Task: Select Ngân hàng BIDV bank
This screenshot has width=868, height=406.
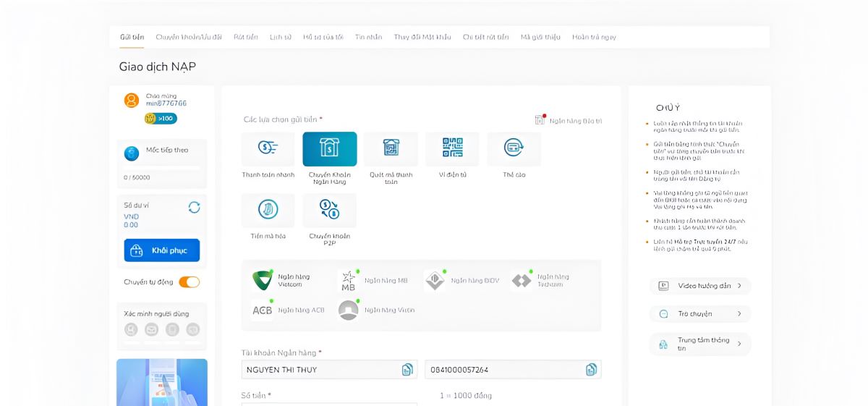Action: click(461, 280)
